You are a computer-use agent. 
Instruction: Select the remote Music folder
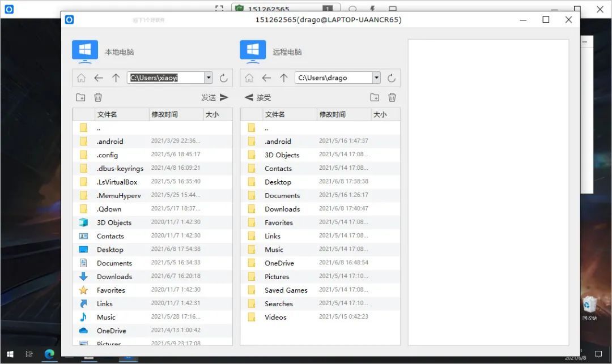[320, 250]
